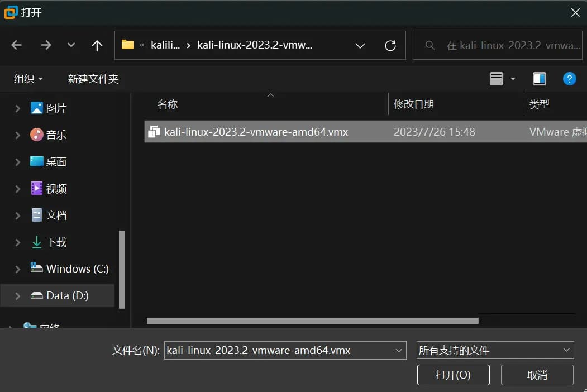The width and height of the screenshot is (587, 392).
Task: Expand the 音乐 tree node
Action: click(18, 135)
